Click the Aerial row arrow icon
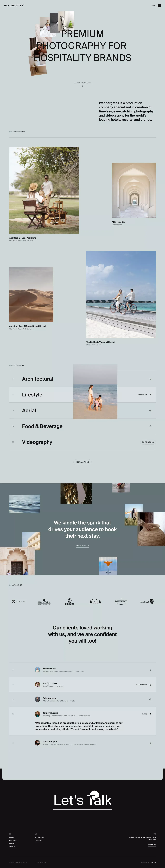165x868 pixels. (x=150, y=410)
